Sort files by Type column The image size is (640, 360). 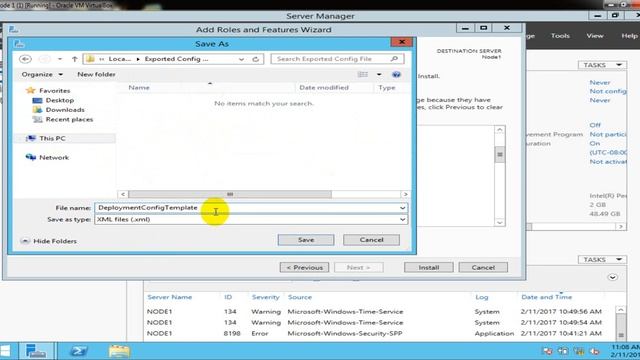[x=387, y=87]
